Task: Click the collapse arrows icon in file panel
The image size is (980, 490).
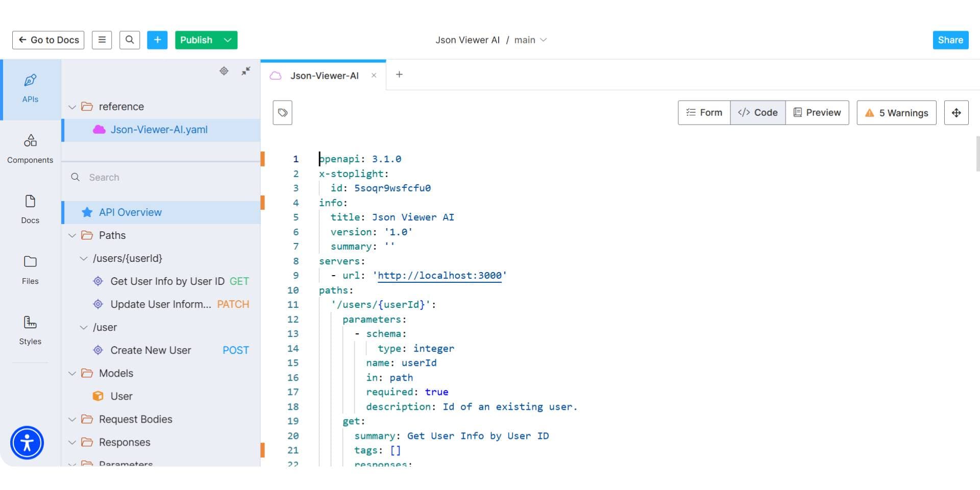Action: click(246, 71)
